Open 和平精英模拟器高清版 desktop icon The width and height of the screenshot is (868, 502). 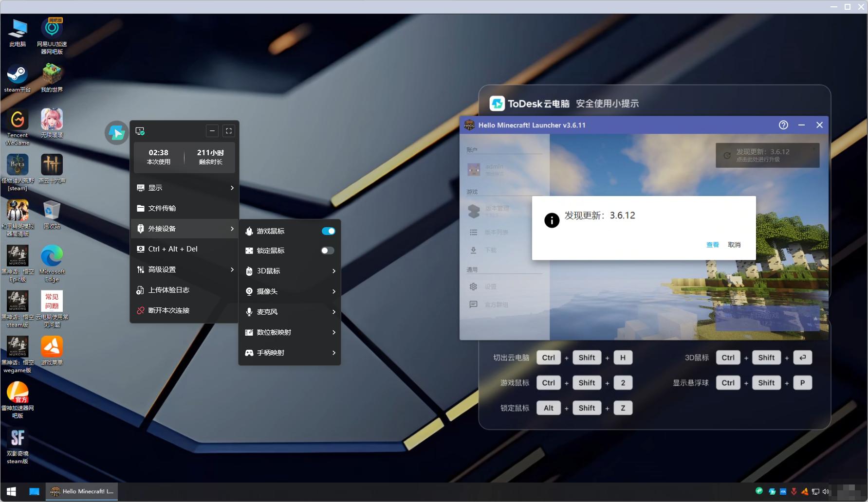18,218
